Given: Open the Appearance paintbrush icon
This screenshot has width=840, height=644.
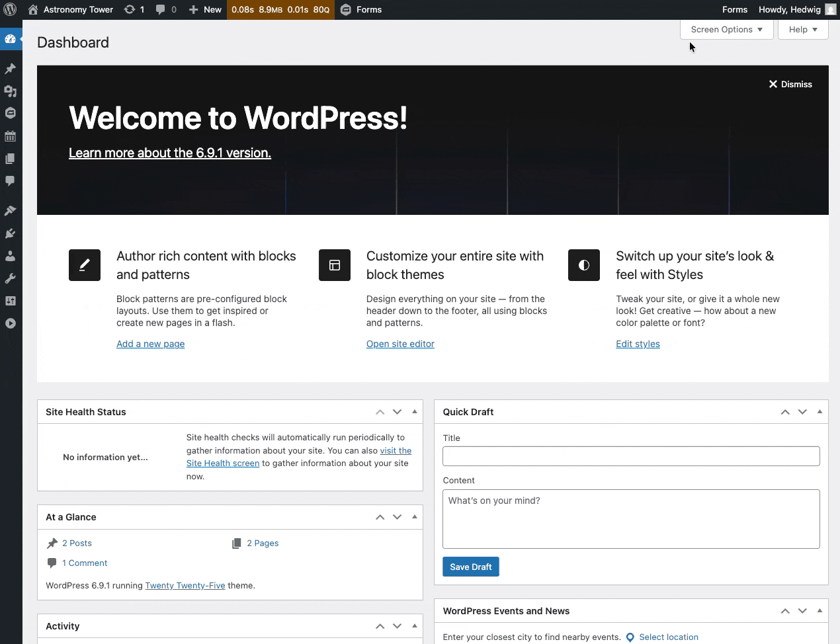Looking at the screenshot, I should [x=10, y=211].
